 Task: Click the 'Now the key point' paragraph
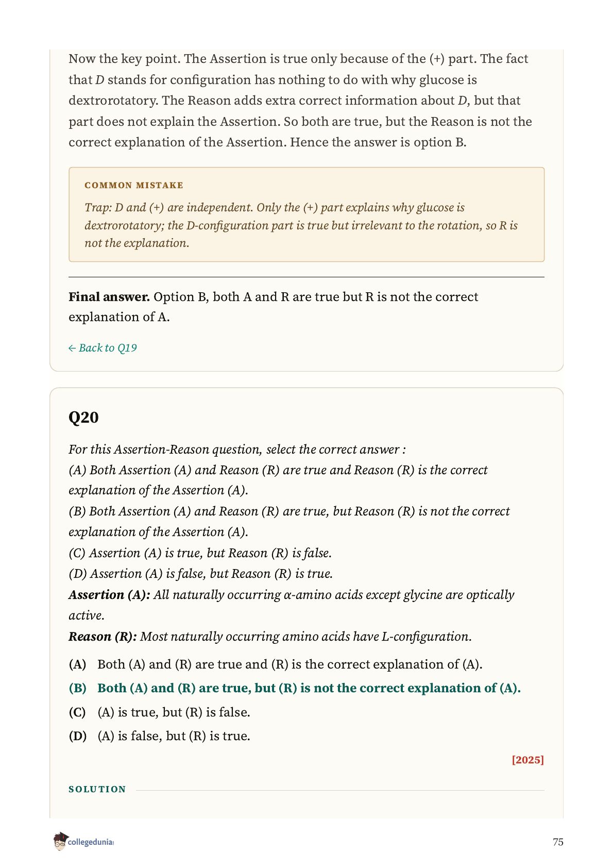pos(300,101)
